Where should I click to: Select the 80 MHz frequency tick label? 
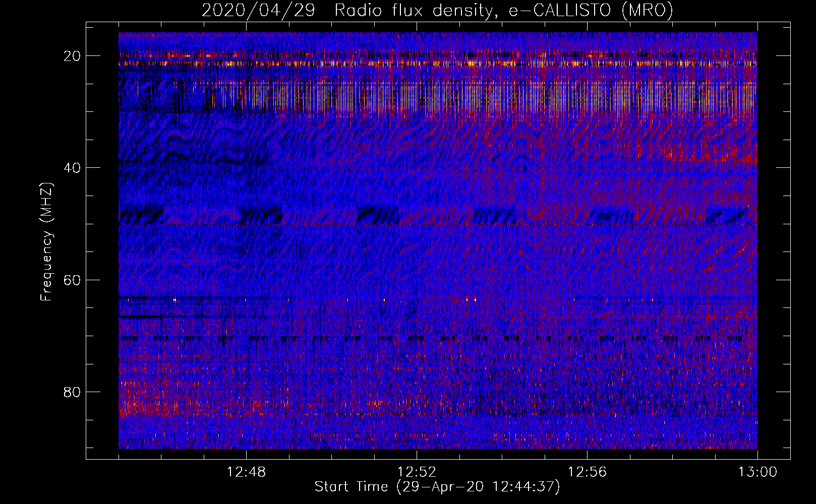(73, 392)
